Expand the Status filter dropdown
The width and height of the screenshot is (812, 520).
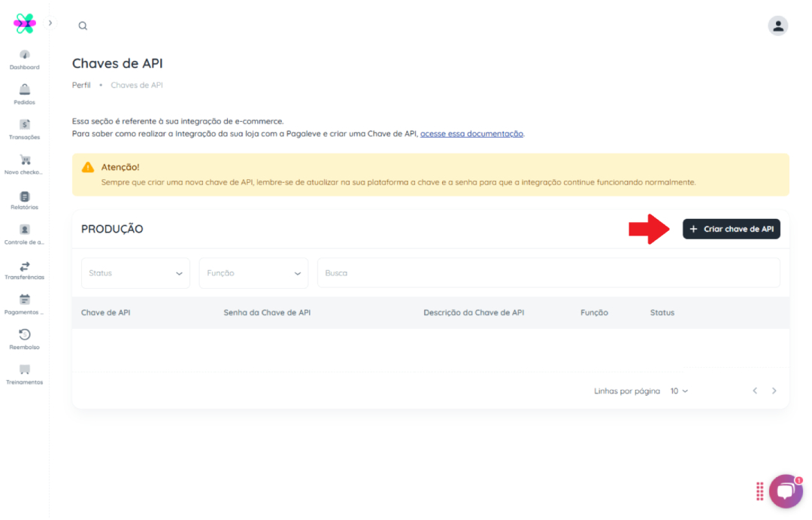pos(135,273)
